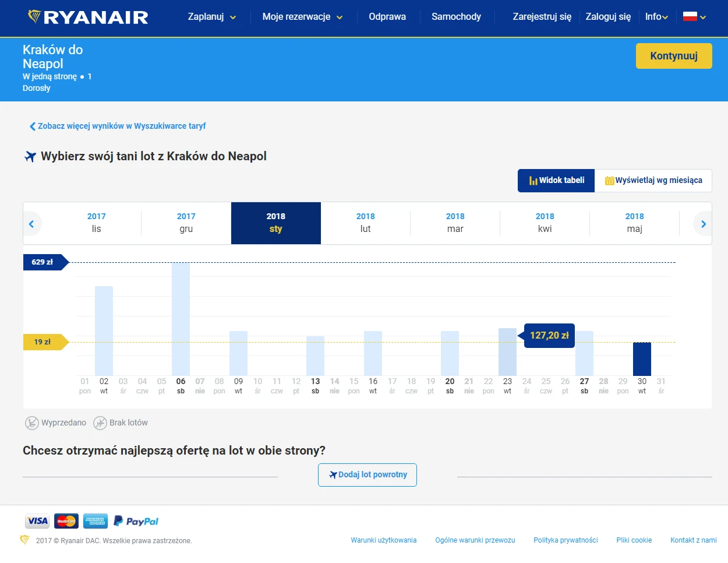This screenshot has height=563, width=728.
Task: Select the fare bar for 27 sb
Action: point(584,353)
